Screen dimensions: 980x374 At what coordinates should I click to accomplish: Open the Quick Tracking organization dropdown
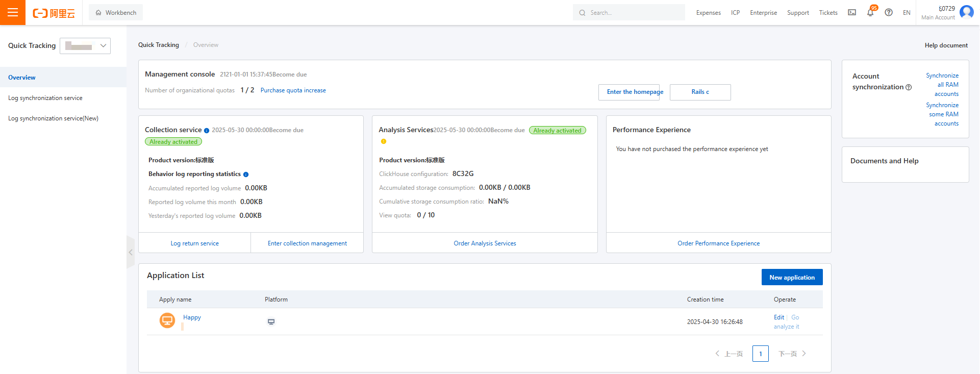coord(85,46)
